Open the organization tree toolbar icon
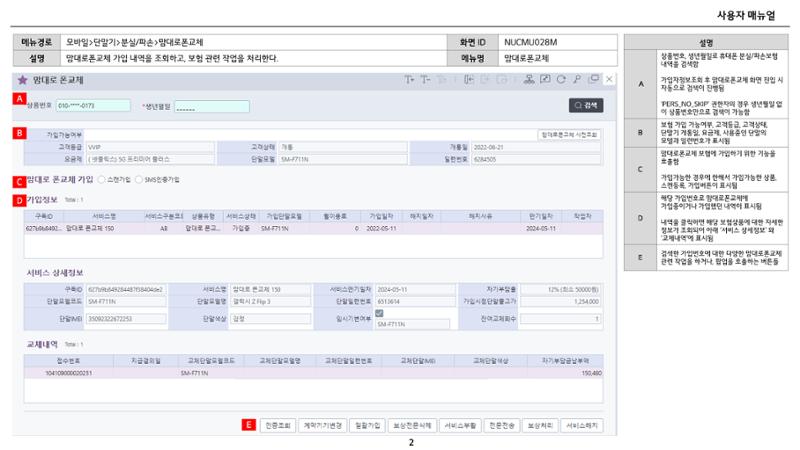The height and width of the screenshot is (450, 800). click(529, 79)
